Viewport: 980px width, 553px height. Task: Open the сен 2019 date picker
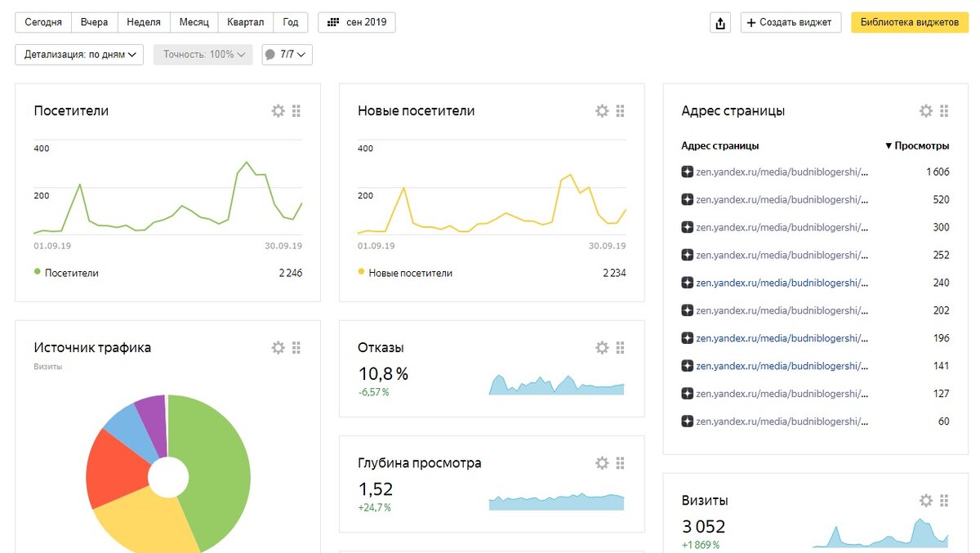click(357, 22)
